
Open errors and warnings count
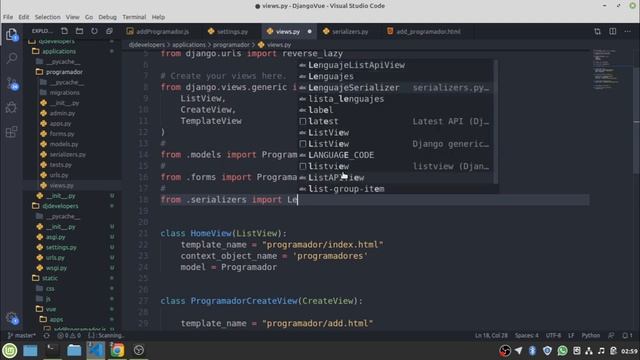coord(69,336)
